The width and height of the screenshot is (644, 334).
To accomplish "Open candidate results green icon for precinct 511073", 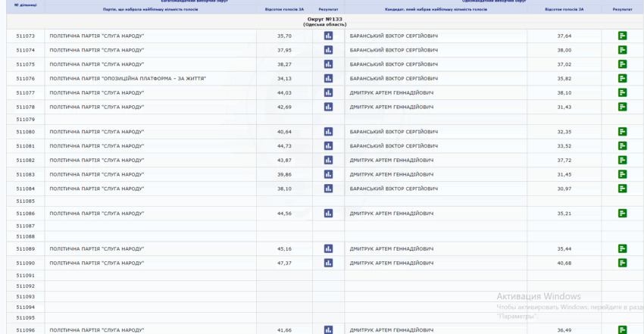I will 622,36.
